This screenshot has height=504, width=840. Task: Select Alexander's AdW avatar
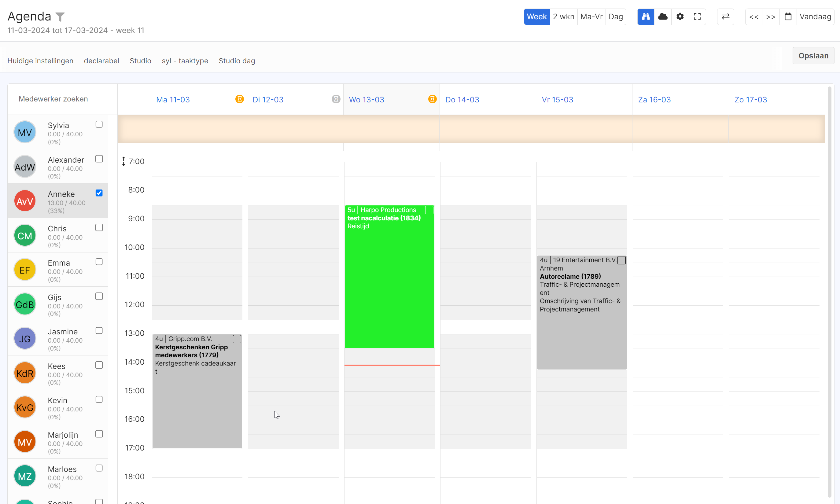25,167
